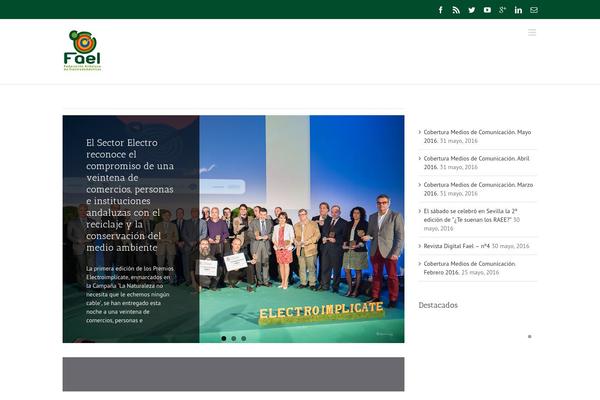Open the hamburger navigation menu
This screenshot has width=600, height=400.
point(532,33)
